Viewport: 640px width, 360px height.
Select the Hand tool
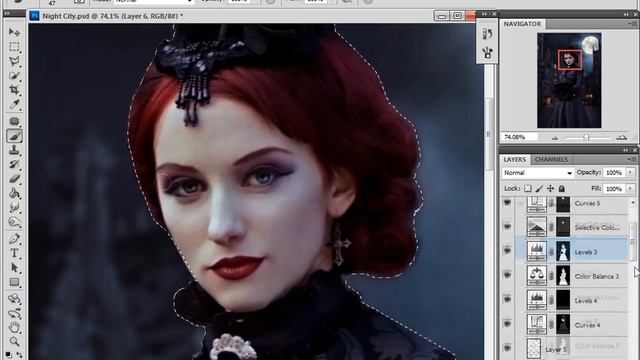click(14, 327)
